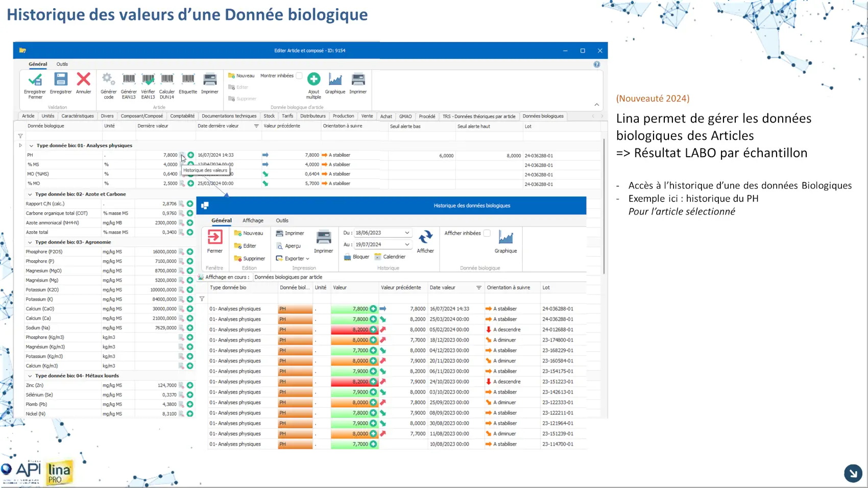Open the Documentations techniques tab
Screen dimensions: 868x488
pyautogui.click(x=229, y=116)
